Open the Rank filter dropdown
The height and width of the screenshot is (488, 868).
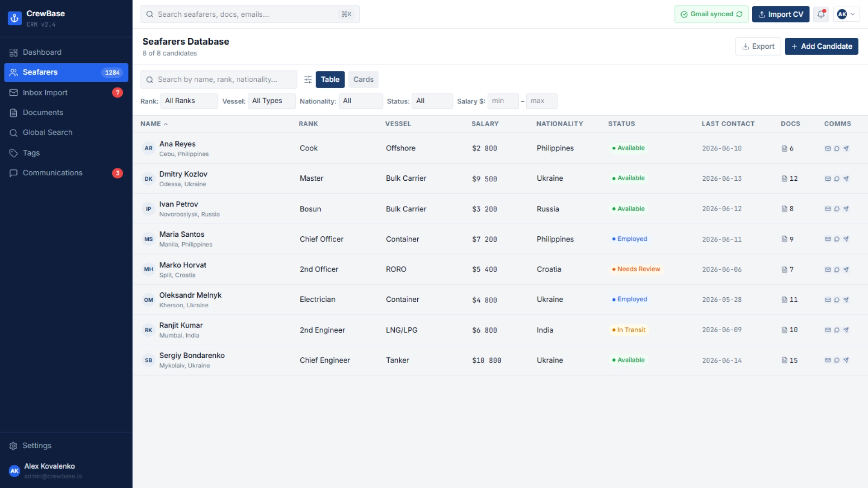[189, 101]
